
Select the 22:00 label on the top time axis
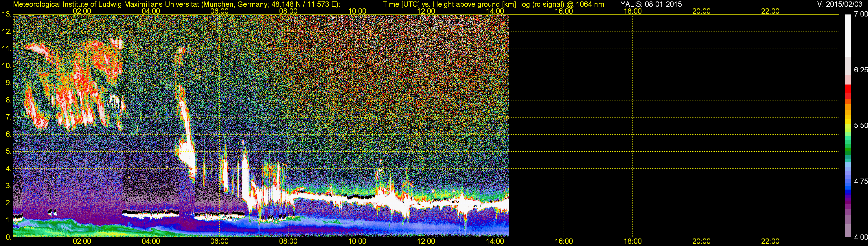point(770,11)
